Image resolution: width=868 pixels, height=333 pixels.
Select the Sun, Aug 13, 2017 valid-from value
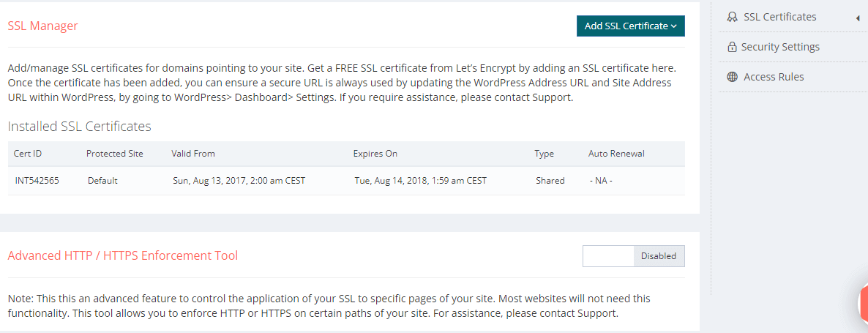(x=239, y=180)
